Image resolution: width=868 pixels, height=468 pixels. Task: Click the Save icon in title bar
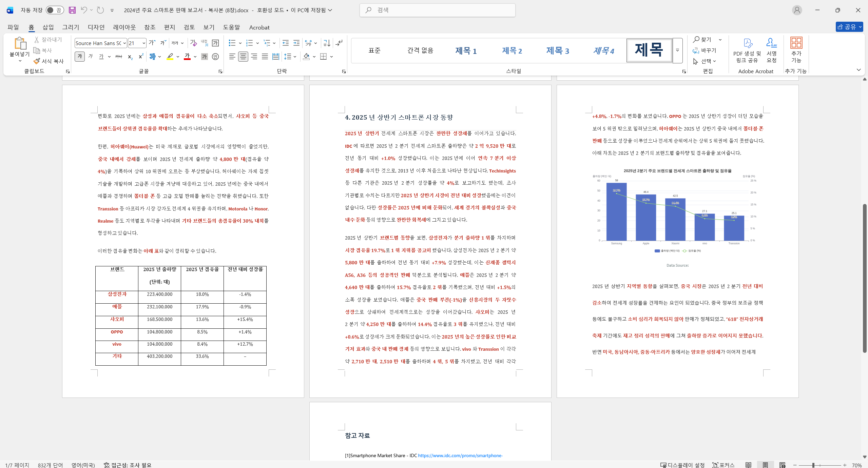pyautogui.click(x=72, y=10)
